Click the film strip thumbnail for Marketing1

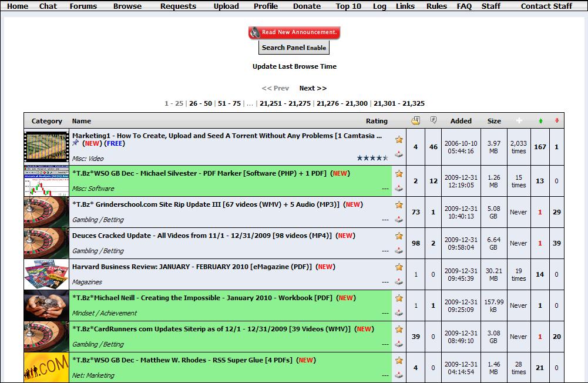(x=46, y=147)
